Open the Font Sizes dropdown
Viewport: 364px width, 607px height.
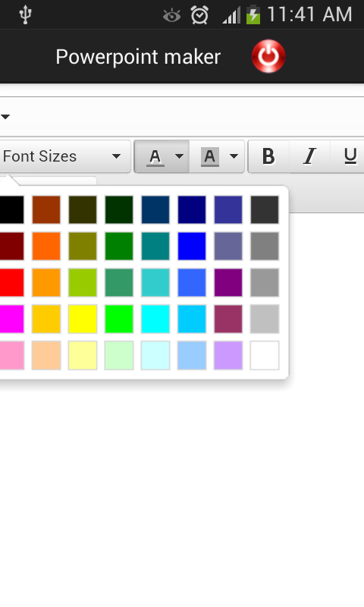(x=62, y=156)
